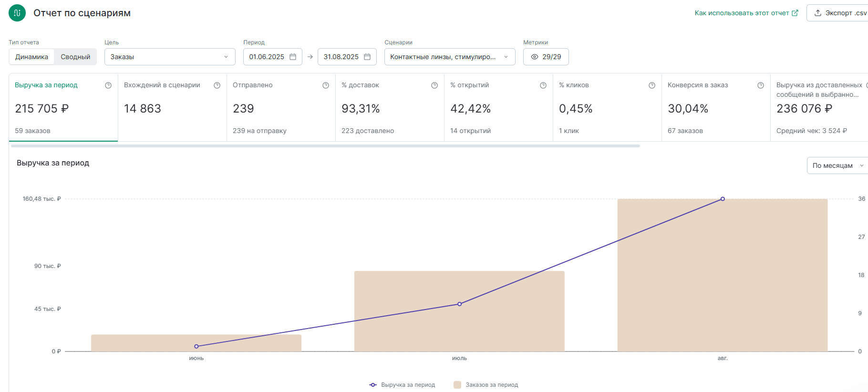Switch report type to Динамика
868x392 pixels.
31,57
